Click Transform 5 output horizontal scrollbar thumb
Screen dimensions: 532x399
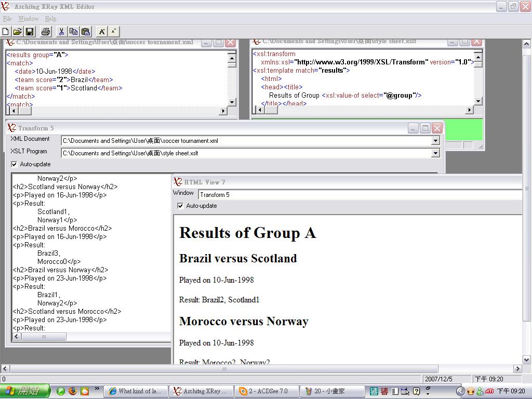(44, 337)
